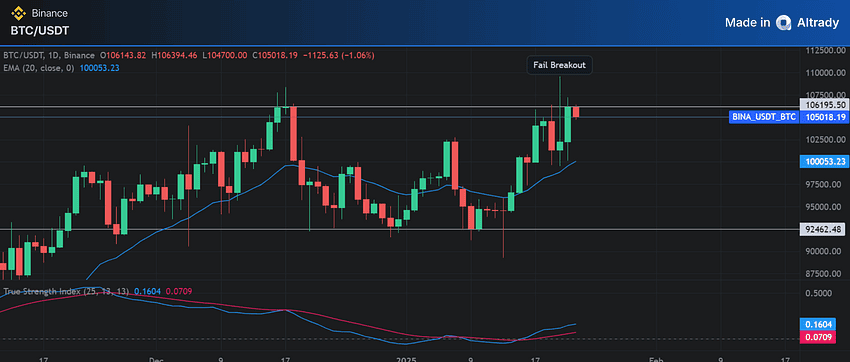Select the 92462.48 support level label
Image resolution: width=850 pixels, height=362 pixels.
point(825,230)
